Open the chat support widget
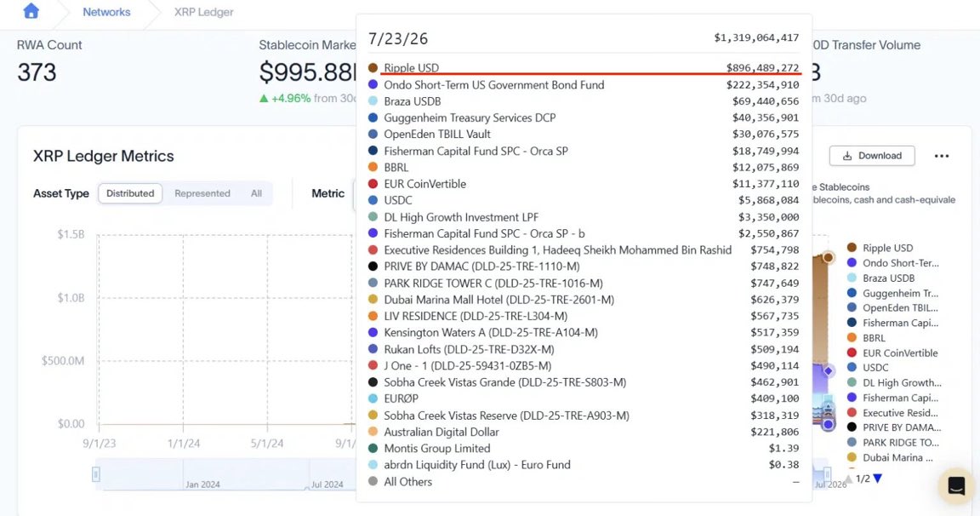Screen dimensions: 980x516 pos(956,485)
